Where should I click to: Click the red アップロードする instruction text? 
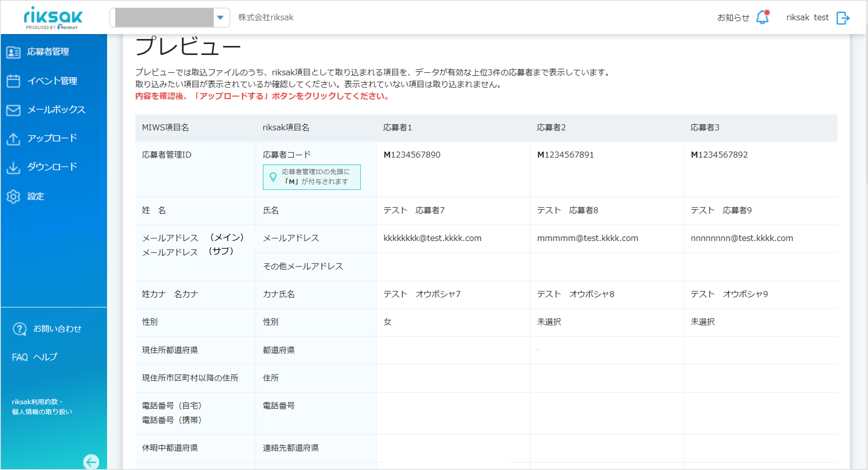(262, 96)
